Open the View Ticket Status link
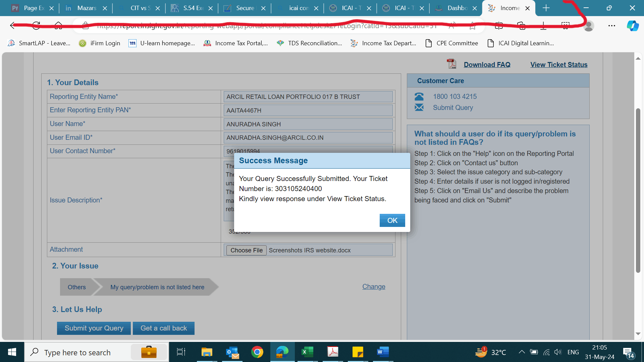Image resolution: width=644 pixels, height=362 pixels. [558, 65]
